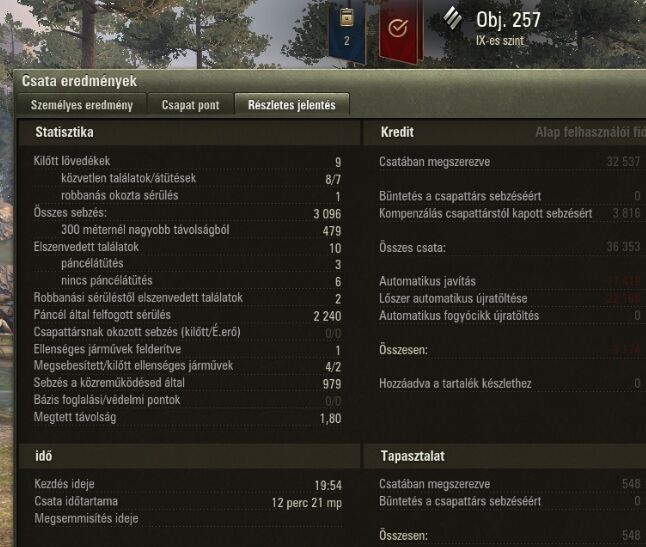Screen dimensions: 646x547
Task: Click the rank stripes icon beside Obj. 257
Action: [x=453, y=18]
